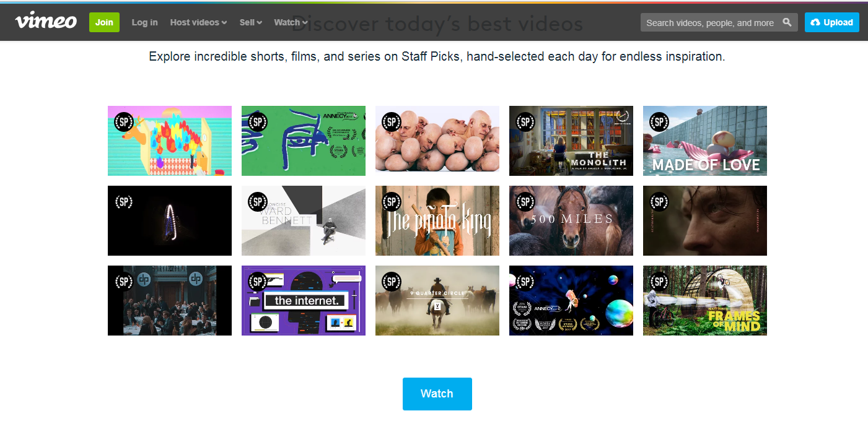Click the blue Watch button below thumbnails

[x=437, y=394]
